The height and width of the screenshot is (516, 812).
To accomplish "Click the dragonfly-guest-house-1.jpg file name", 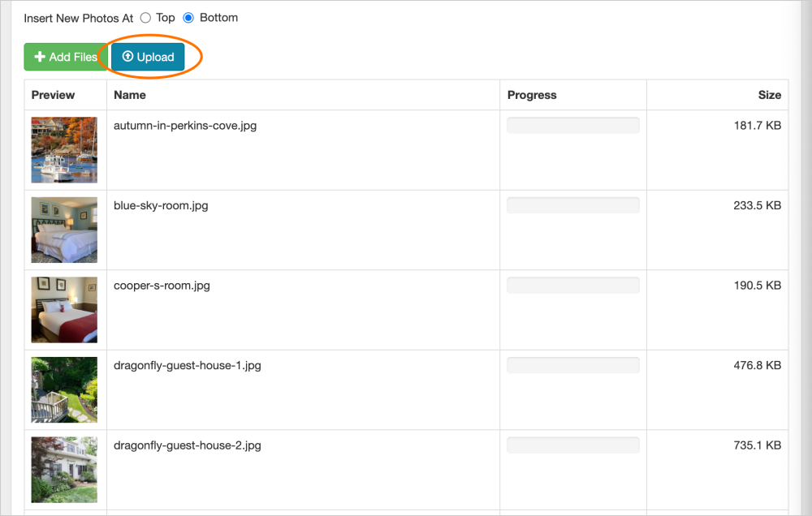I will [188, 365].
